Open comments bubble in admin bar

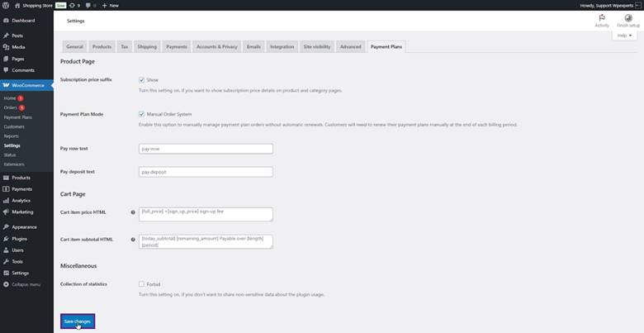[x=88, y=5]
